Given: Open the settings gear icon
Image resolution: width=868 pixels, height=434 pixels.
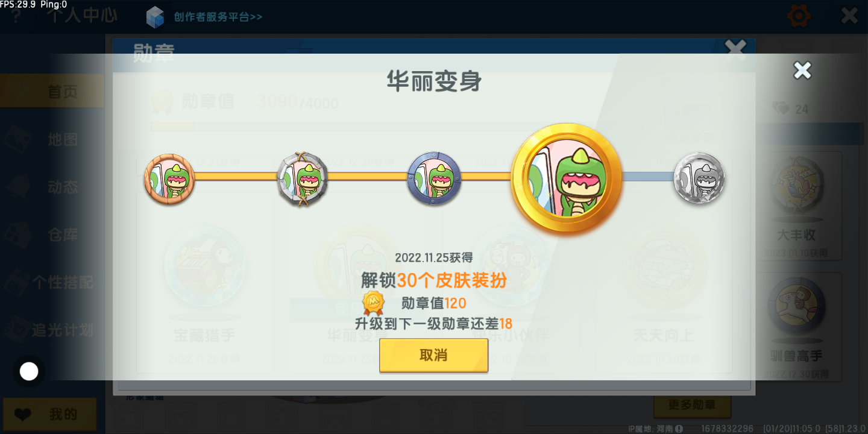Looking at the screenshot, I should [x=799, y=15].
